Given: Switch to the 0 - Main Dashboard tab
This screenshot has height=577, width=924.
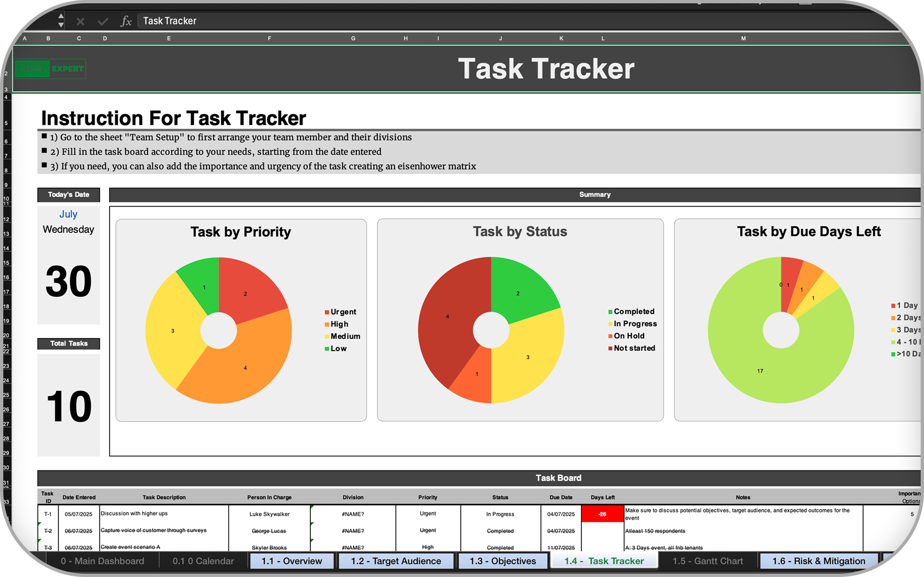Looking at the screenshot, I should [102, 561].
